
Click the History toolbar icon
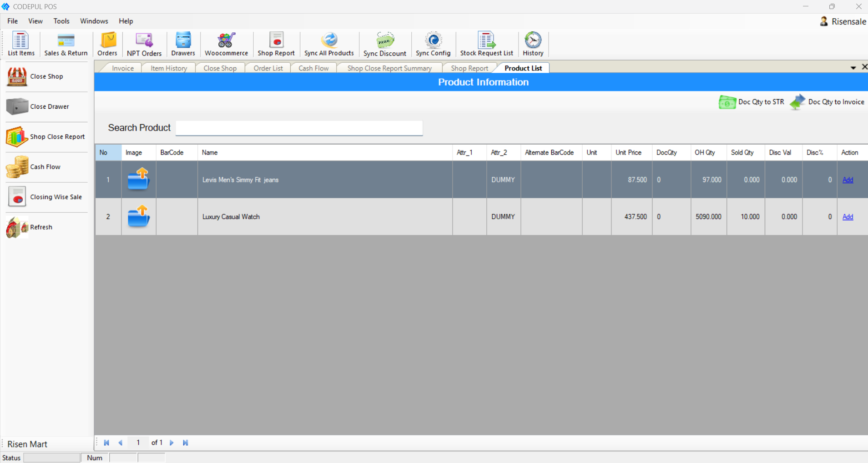click(533, 44)
